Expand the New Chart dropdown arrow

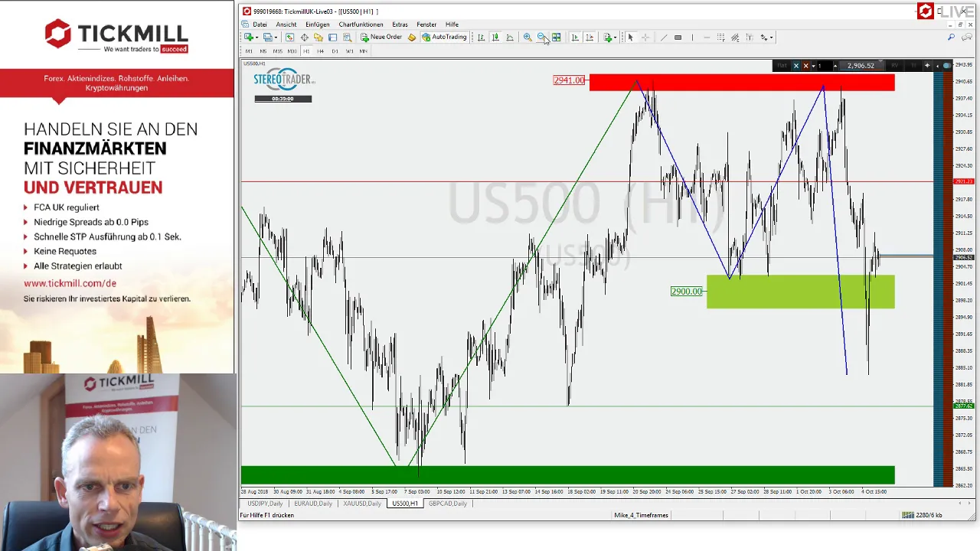(256, 37)
